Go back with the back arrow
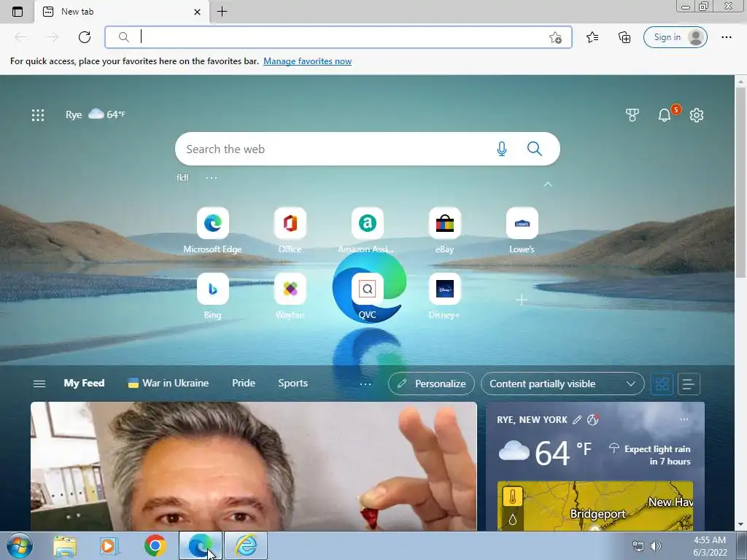 (20, 37)
